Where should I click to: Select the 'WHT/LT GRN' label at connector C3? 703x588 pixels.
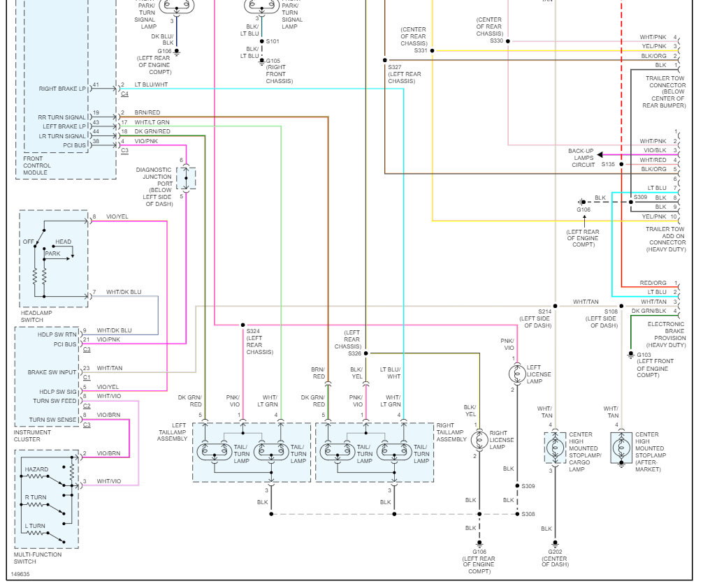[x=152, y=122]
